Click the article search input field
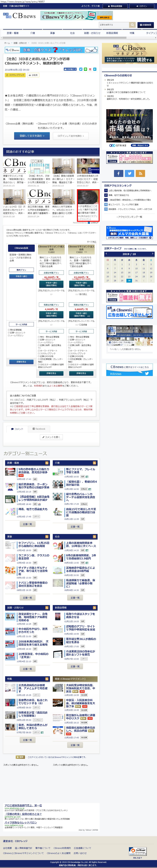This screenshot has height=868, width=157. coord(114,25)
